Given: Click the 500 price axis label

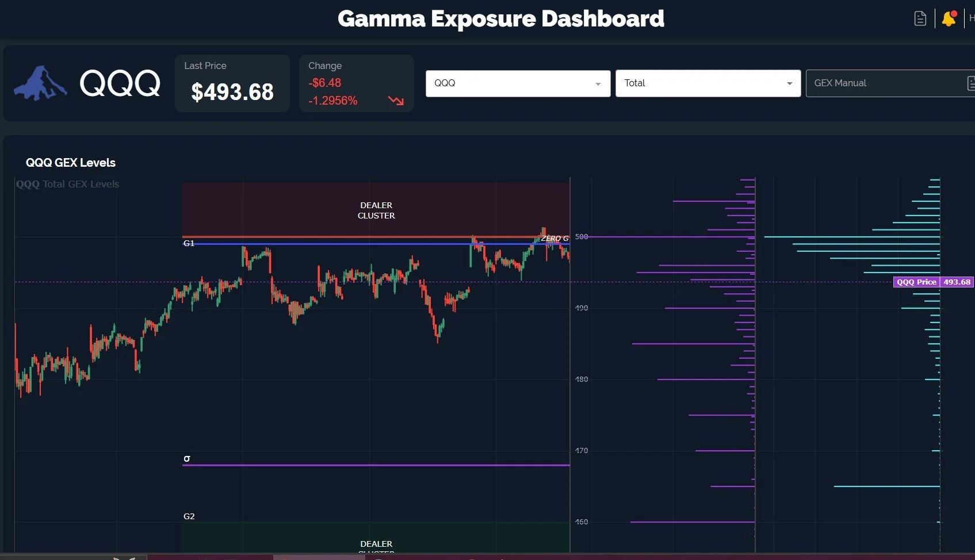Looking at the screenshot, I should 582,237.
